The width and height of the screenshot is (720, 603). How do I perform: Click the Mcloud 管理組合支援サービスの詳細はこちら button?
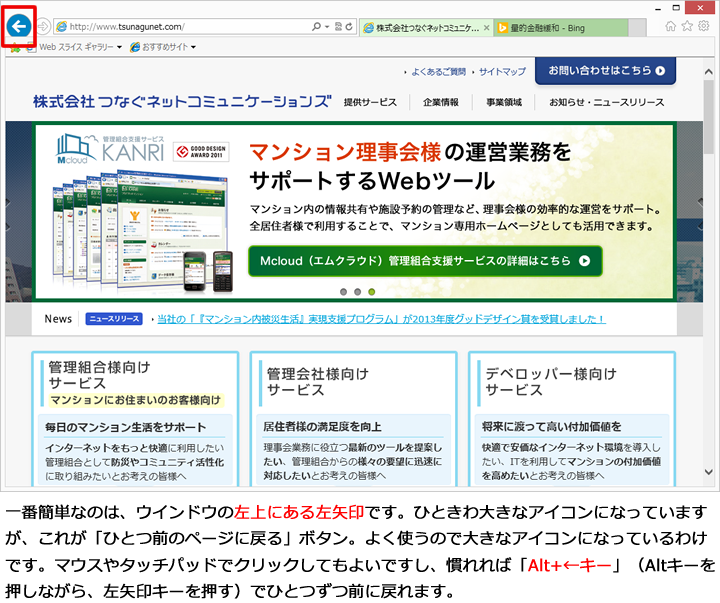(x=425, y=261)
